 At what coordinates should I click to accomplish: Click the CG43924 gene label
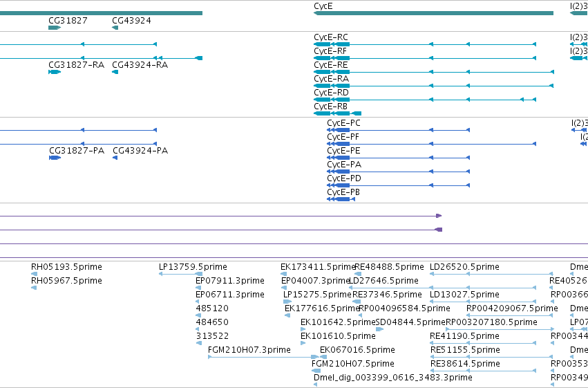131,21
